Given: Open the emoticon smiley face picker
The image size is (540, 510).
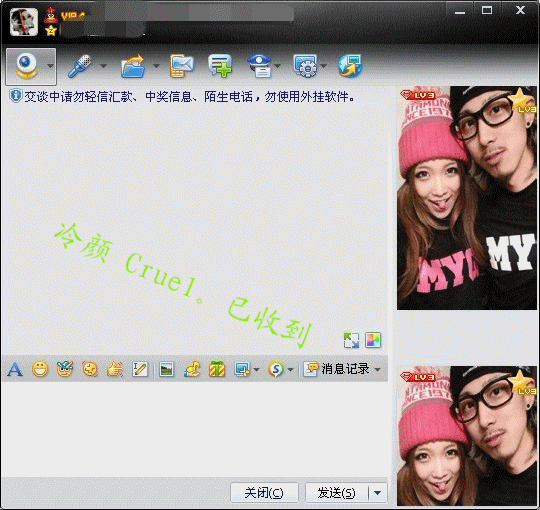Looking at the screenshot, I should point(40,369).
